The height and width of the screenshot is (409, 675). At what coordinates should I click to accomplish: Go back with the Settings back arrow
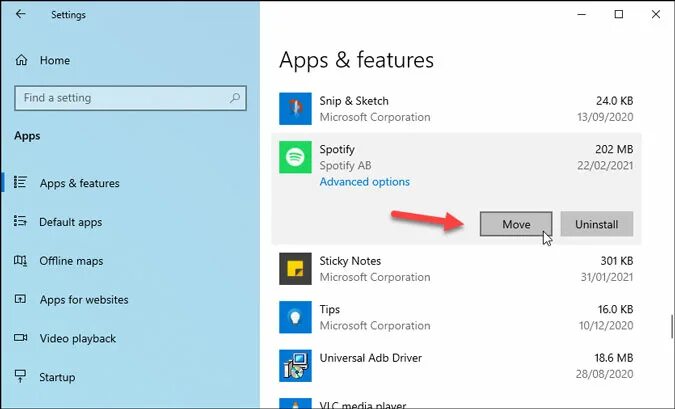[20, 14]
